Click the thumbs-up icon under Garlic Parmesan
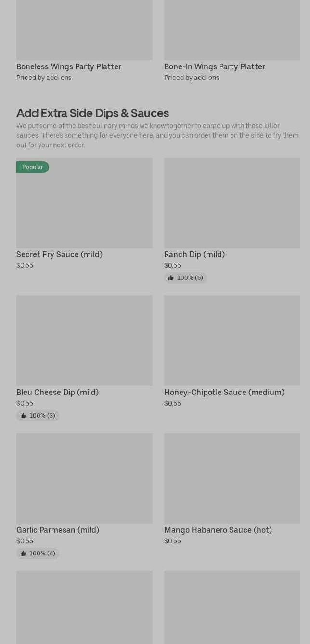Viewport: 310px width, 644px height. (23, 553)
